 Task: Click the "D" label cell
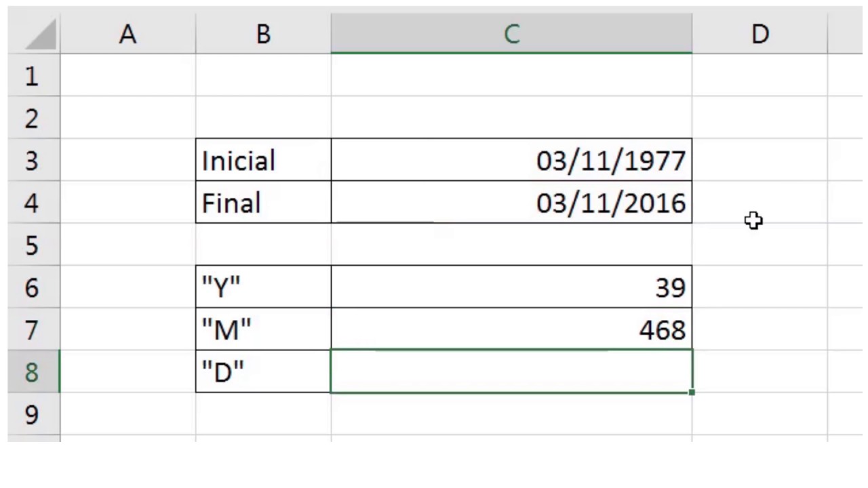coord(263,371)
